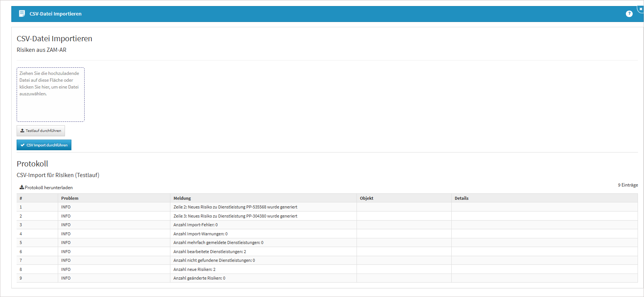This screenshot has height=297, width=644.
Task: Select the 'Anzahl geänderte Risiken: 0' row
Action: click(199, 278)
